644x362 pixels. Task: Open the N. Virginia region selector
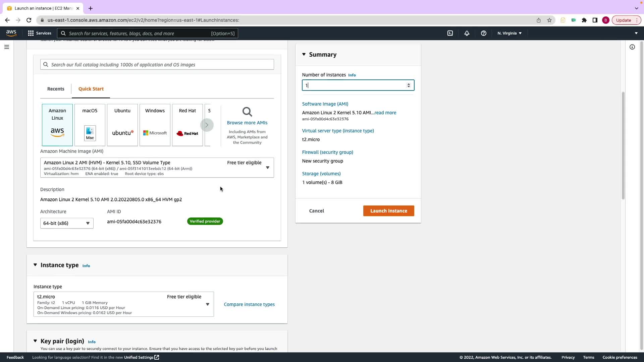[x=509, y=33]
